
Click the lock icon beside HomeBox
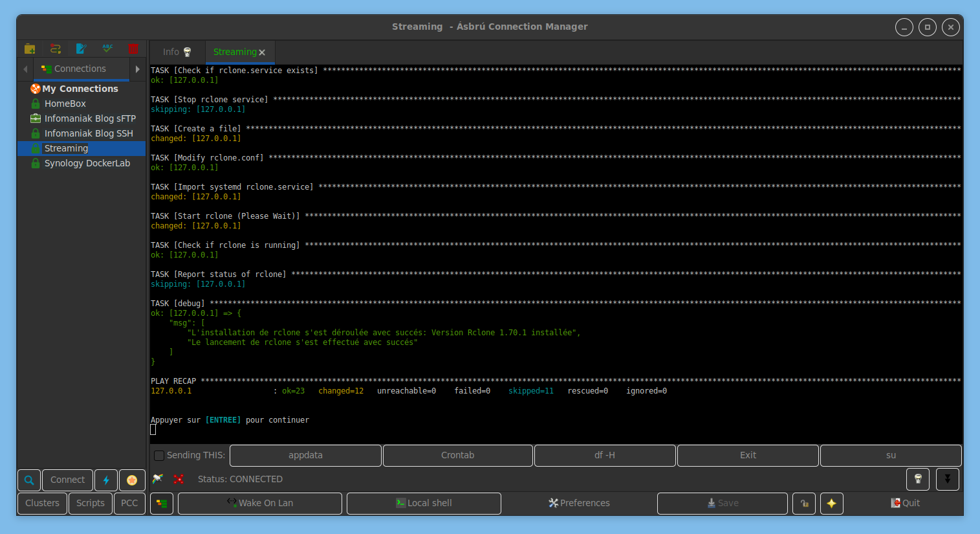(x=36, y=104)
